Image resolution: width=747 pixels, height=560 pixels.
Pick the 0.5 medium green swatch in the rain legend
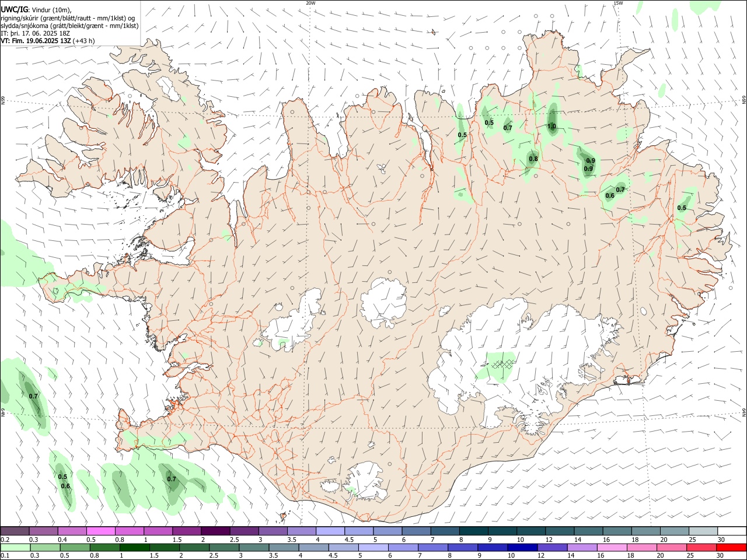[75, 547]
